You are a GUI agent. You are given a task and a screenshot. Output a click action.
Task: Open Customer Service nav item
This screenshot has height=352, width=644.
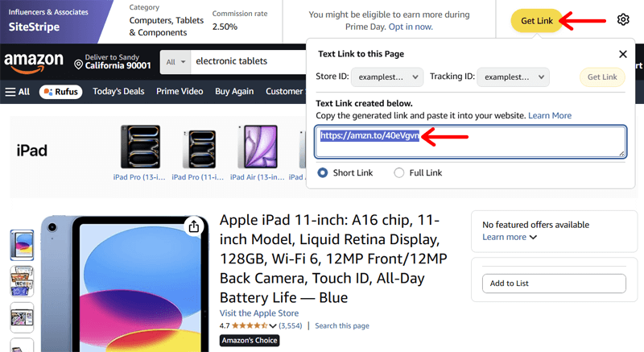point(285,91)
